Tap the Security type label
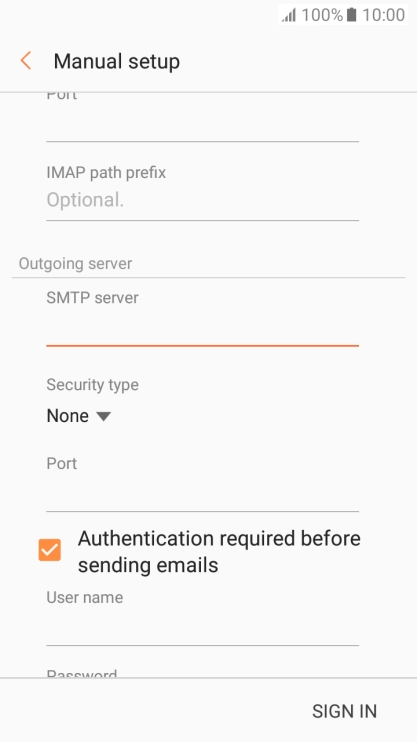Image resolution: width=417 pixels, height=742 pixels. pos(92,385)
